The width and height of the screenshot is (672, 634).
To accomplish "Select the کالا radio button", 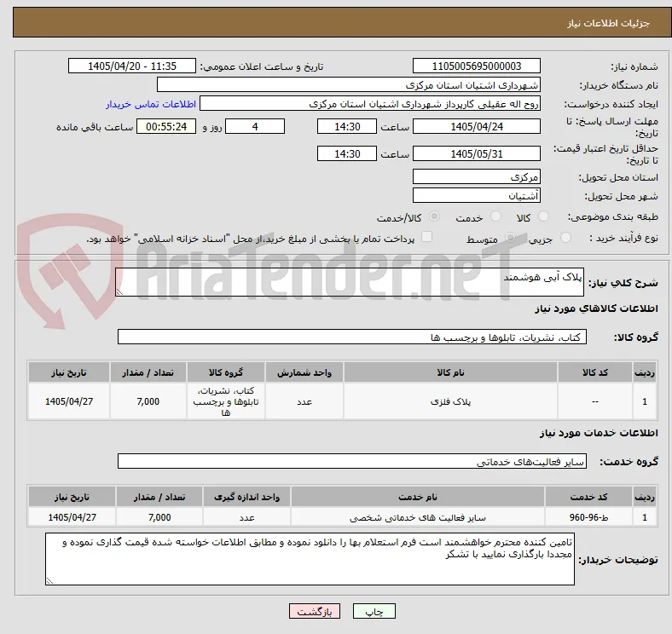I will pos(543,216).
